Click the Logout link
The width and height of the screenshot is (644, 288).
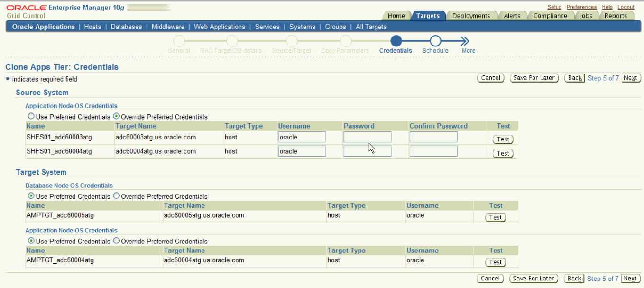pos(626,7)
